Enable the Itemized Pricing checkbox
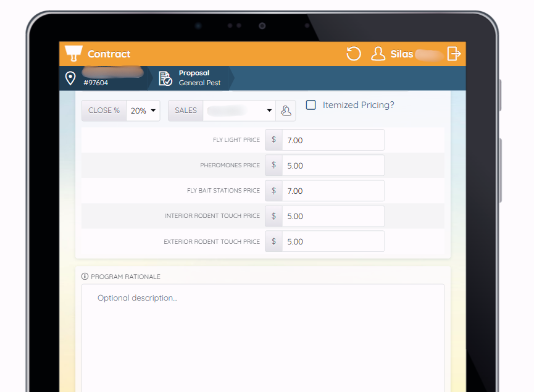Screen dimensions: 534x392 point(311,105)
